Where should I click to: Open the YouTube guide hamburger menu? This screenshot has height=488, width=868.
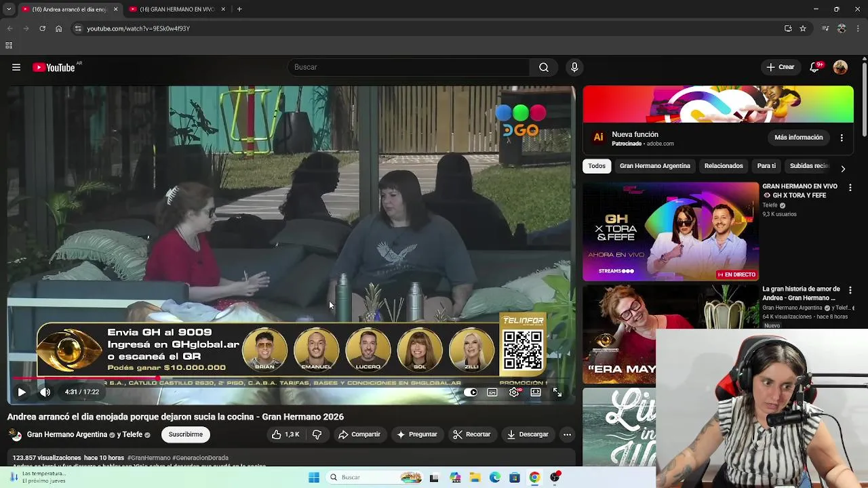coord(16,67)
